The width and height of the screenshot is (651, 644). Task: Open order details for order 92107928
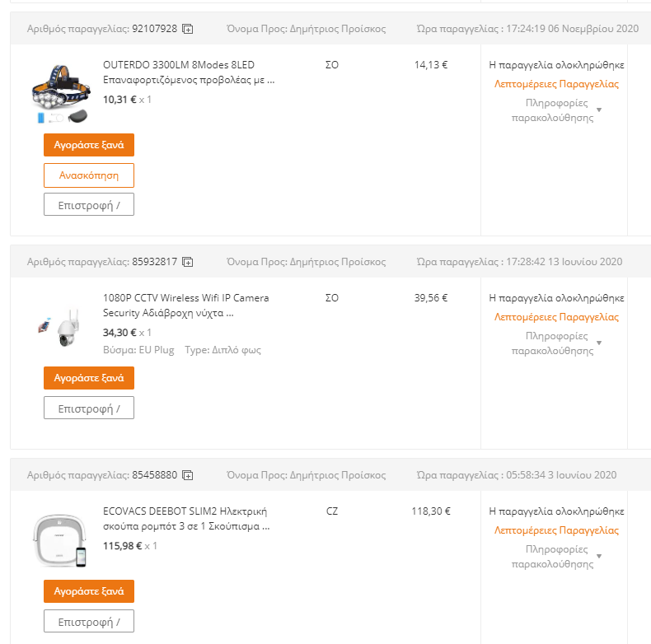pyautogui.click(x=556, y=84)
